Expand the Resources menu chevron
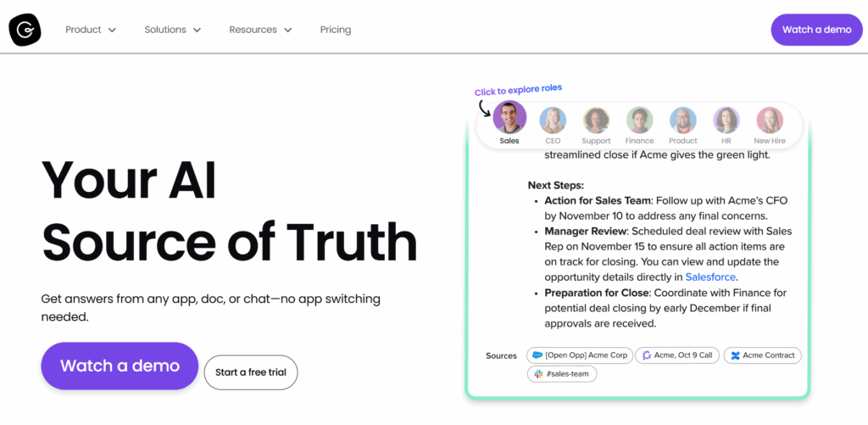The image size is (868, 425). click(x=287, y=30)
